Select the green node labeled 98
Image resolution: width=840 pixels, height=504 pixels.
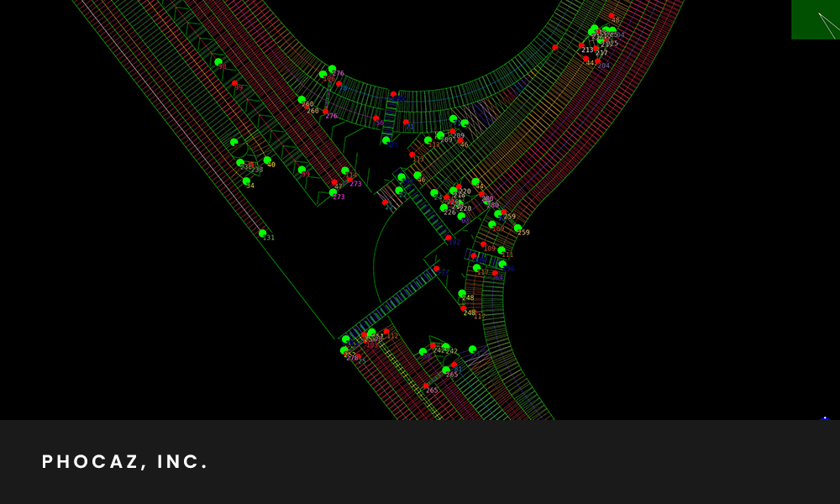pyautogui.click(x=218, y=61)
